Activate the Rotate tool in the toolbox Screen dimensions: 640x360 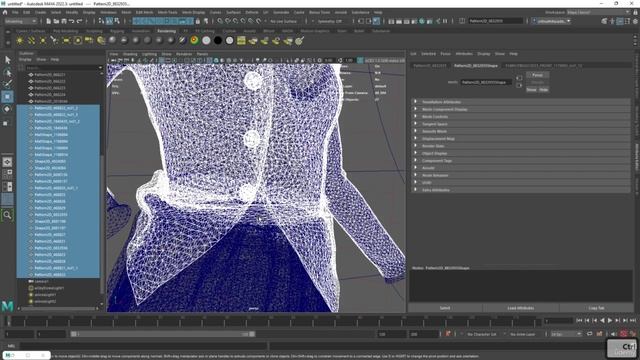7,109
